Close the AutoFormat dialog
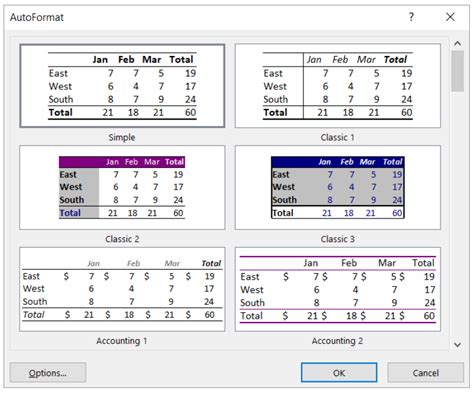Screen dimensions: 474x407 [450, 17]
